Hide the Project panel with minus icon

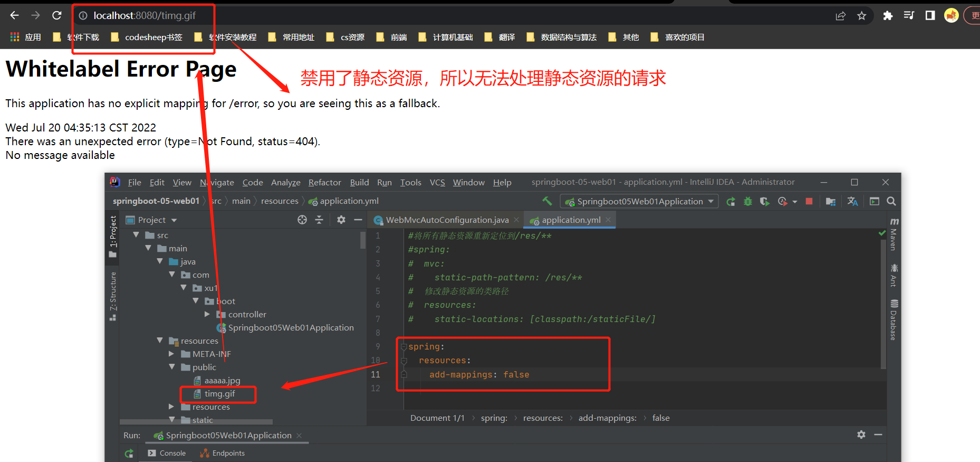358,220
